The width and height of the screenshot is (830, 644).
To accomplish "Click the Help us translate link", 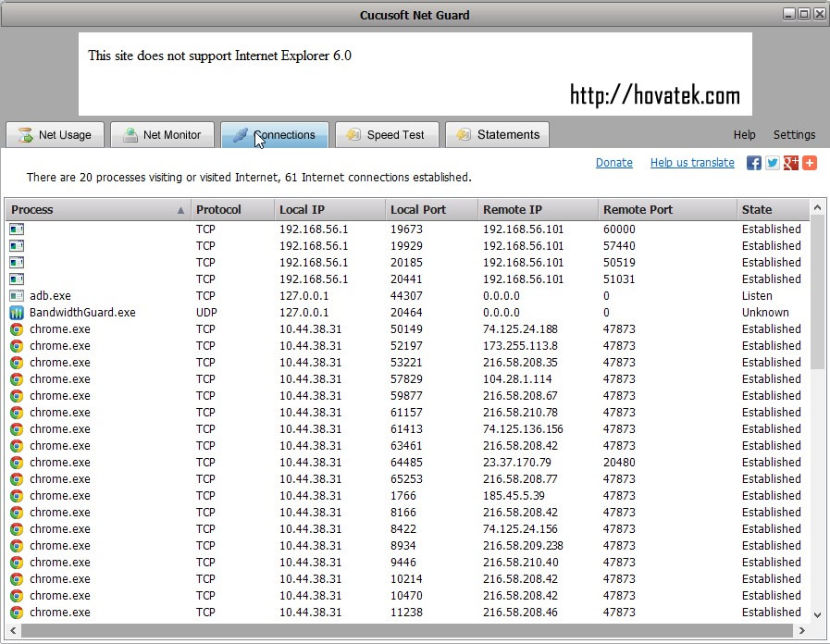I will (692, 163).
